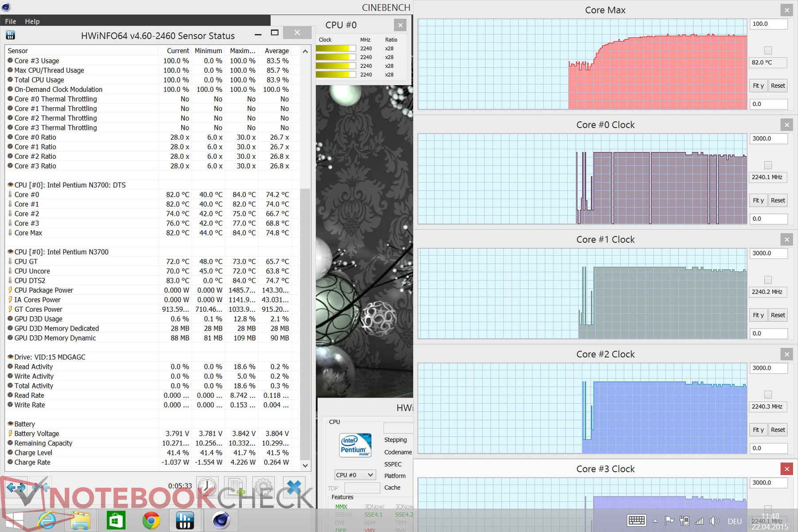Launch Internet Explorer from the taskbar
Image resolution: width=798 pixels, height=532 pixels.
click(x=47, y=520)
